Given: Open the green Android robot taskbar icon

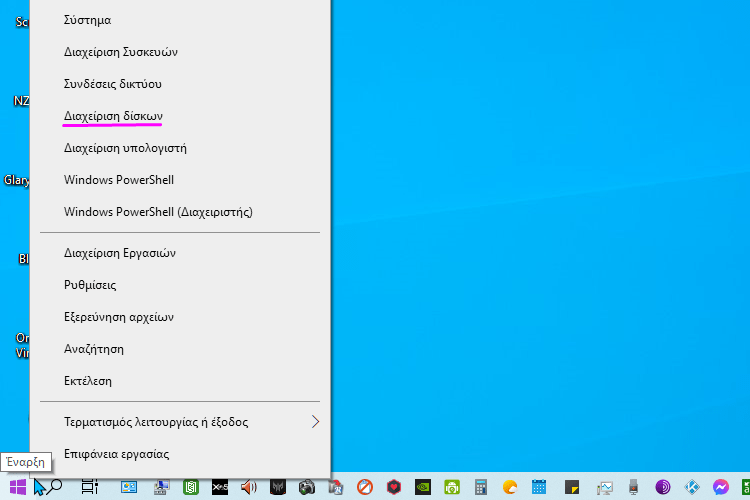Looking at the screenshot, I should tap(452, 487).
